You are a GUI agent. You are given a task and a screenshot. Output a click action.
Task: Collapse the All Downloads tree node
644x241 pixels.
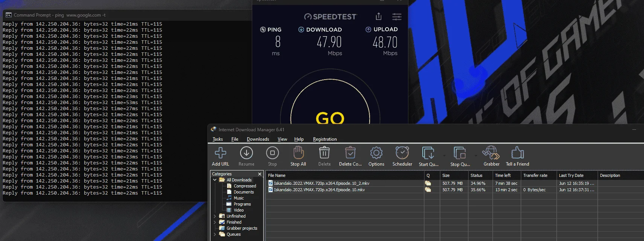215,180
